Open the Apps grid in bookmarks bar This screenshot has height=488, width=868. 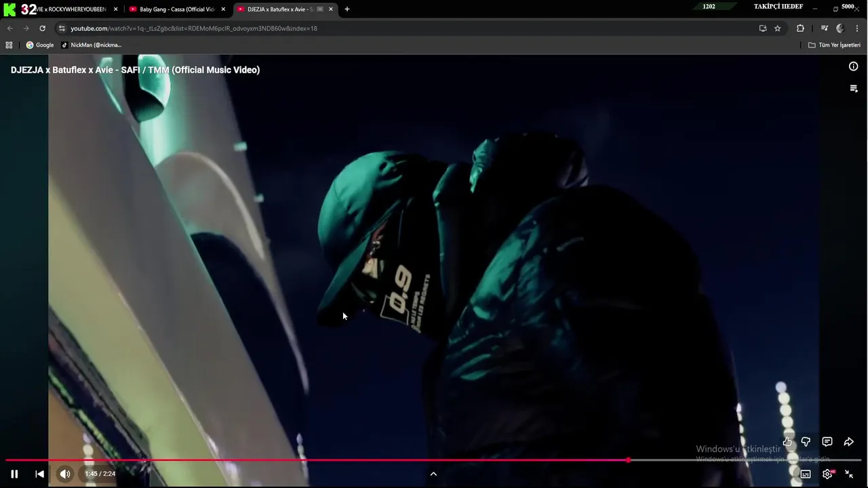9,45
